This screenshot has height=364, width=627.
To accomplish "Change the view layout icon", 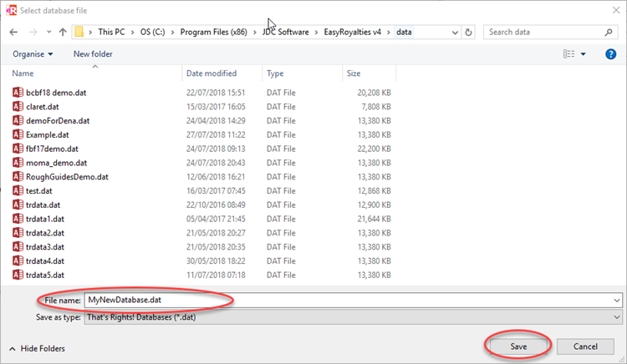I will pyautogui.click(x=568, y=54).
